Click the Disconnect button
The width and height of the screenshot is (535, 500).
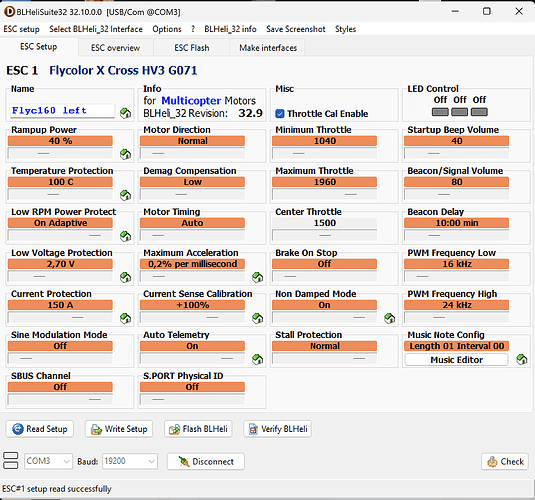point(206,461)
